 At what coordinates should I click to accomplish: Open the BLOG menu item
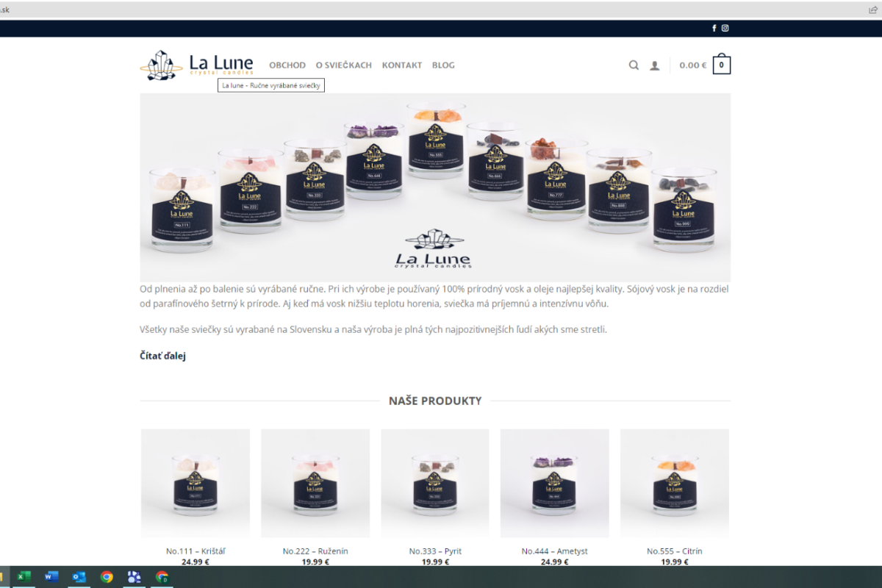pyautogui.click(x=443, y=65)
